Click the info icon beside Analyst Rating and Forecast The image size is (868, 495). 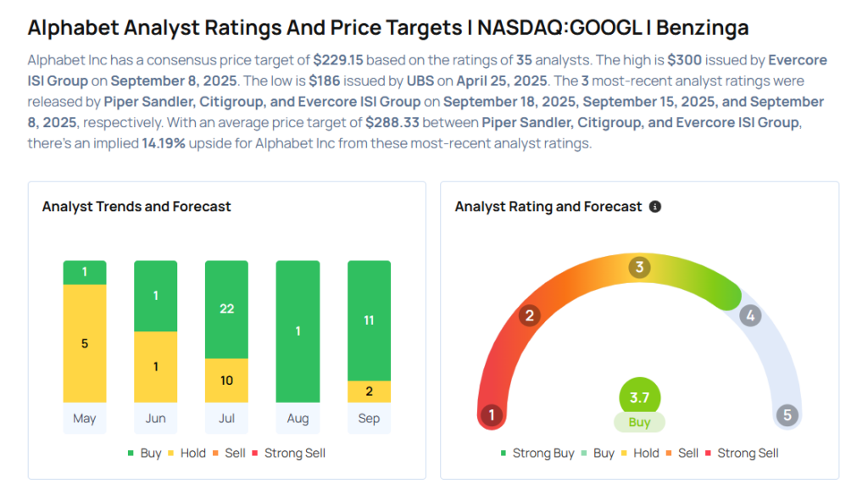(654, 207)
